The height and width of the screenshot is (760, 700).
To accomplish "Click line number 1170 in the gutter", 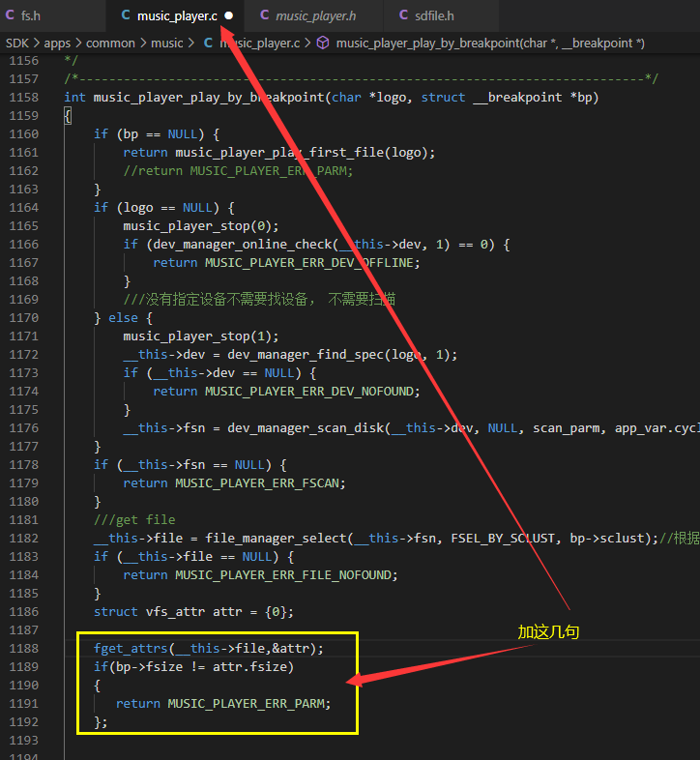I will [x=24, y=318].
